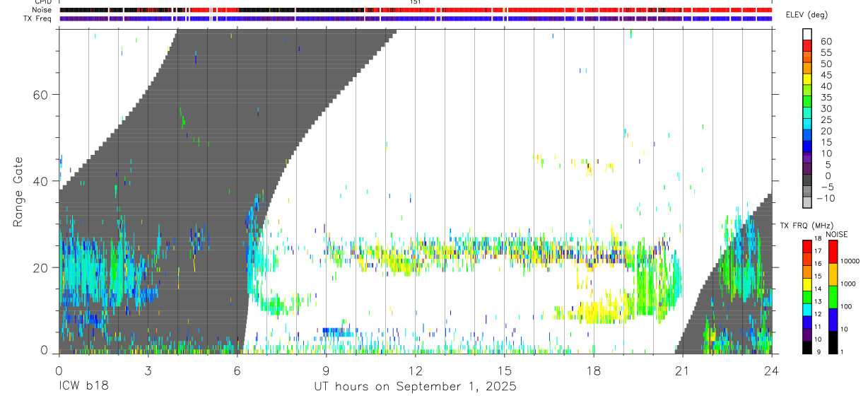Select the 'TX FRQ (MHz)' legend title
Viewport: 868px width, 401px height.
coord(807,226)
